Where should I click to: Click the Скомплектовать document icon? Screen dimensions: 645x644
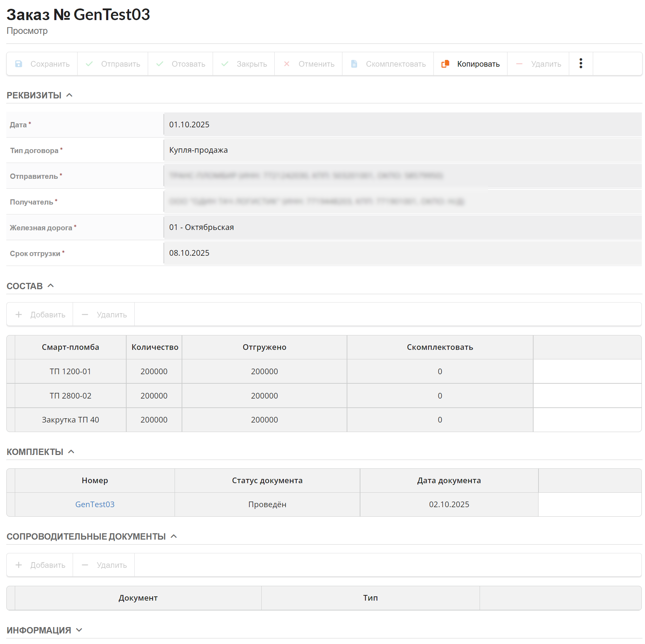354,64
